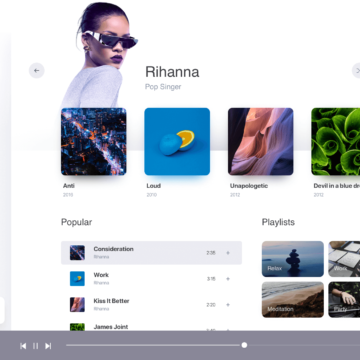Image resolution: width=360 pixels, height=360 pixels.
Task: Skip to the previous track
Action: tap(23, 346)
